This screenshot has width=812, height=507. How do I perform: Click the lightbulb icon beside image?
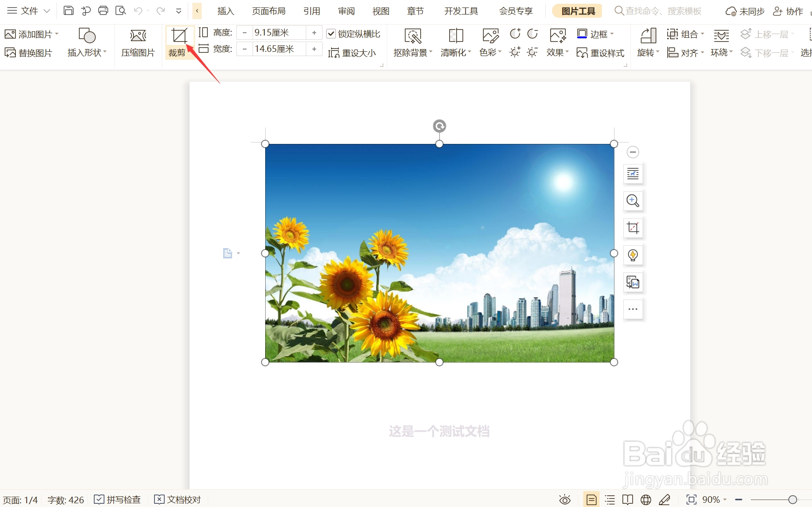click(633, 255)
